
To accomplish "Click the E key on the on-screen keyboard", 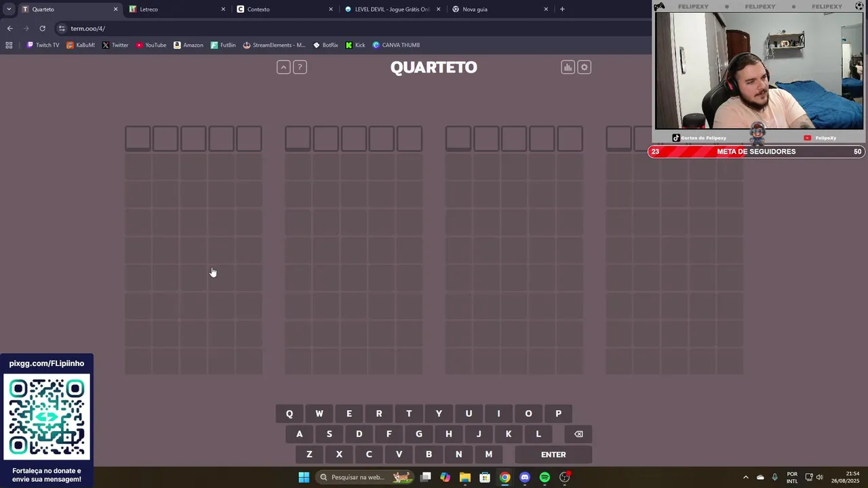I will coord(349,413).
